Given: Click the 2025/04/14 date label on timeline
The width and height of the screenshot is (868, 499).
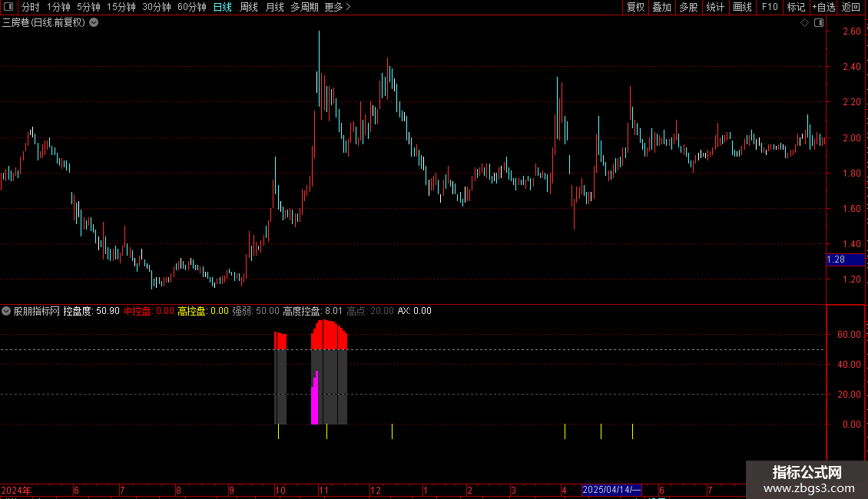Looking at the screenshot, I should coord(611,490).
